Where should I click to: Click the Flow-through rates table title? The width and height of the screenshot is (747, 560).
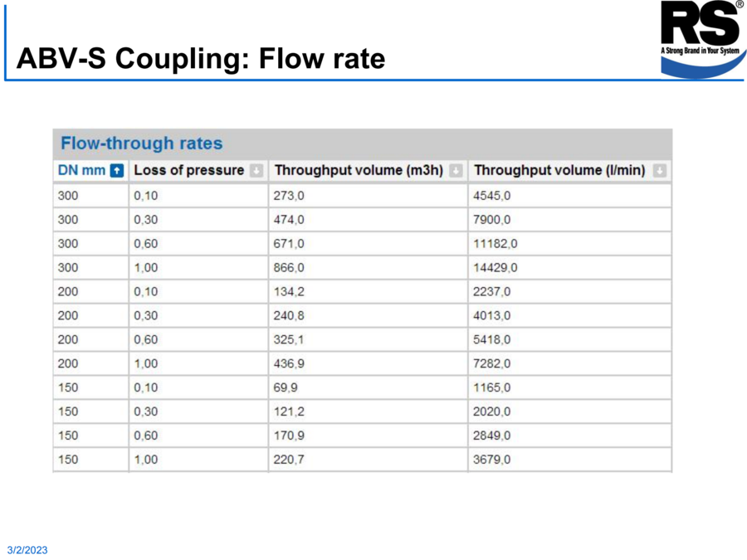click(141, 144)
